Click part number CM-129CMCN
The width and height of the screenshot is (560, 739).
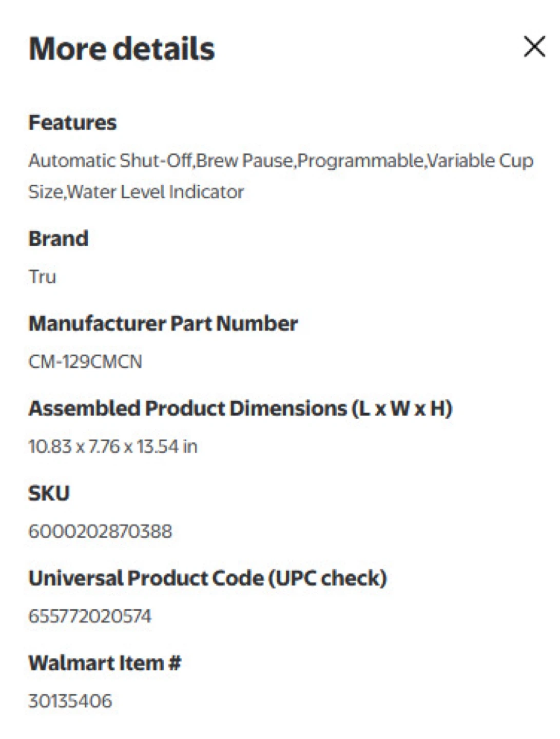(x=85, y=362)
